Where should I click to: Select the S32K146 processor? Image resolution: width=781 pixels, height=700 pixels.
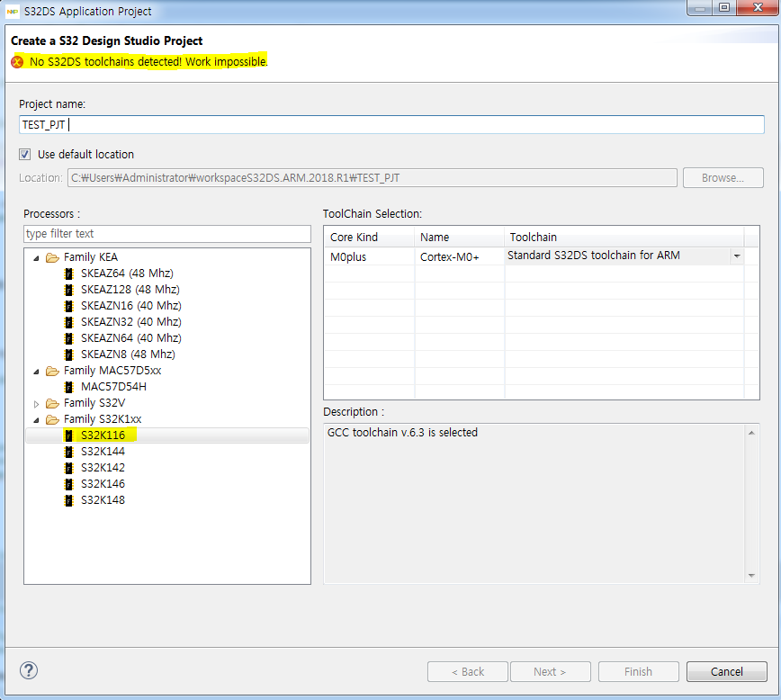click(103, 484)
